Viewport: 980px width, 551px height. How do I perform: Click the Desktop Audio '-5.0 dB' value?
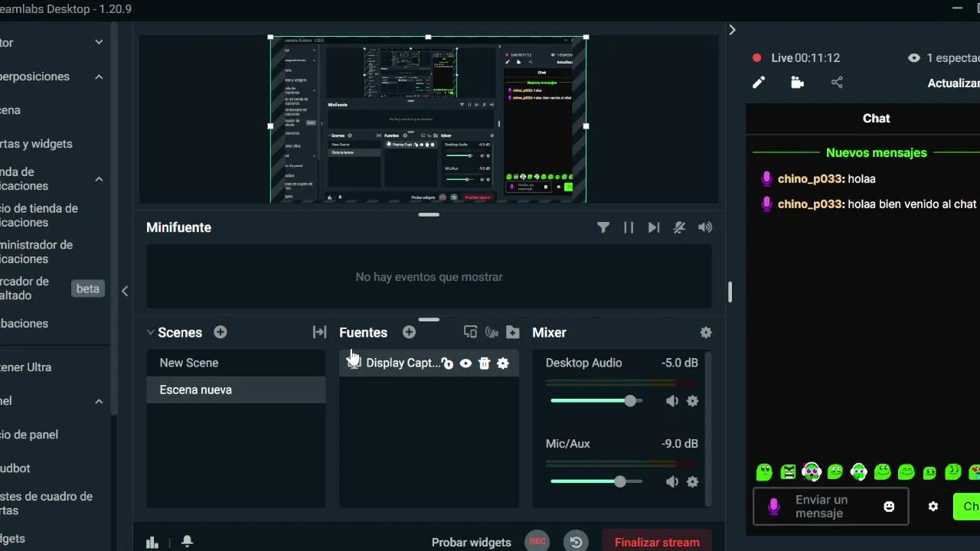pyautogui.click(x=679, y=363)
